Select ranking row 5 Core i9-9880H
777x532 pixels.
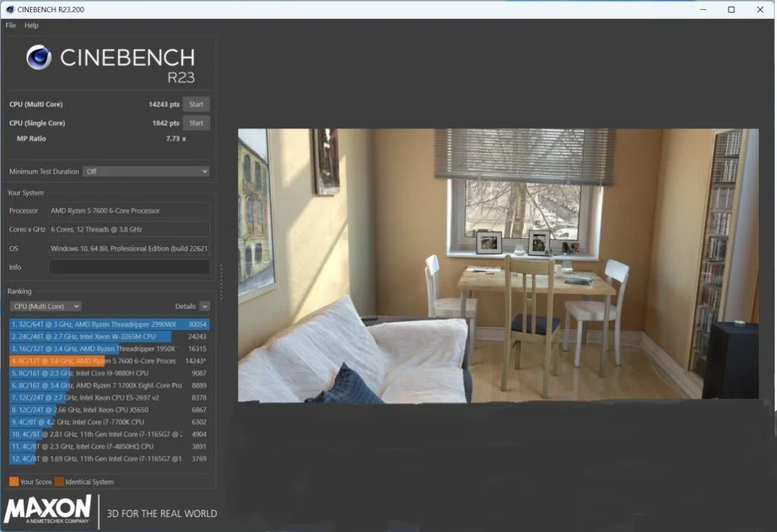pos(109,373)
